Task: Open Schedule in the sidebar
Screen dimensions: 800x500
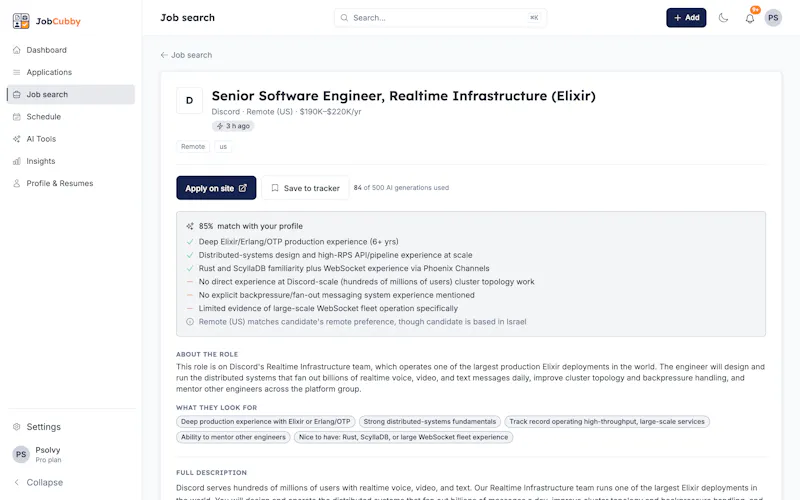Action: [71, 116]
